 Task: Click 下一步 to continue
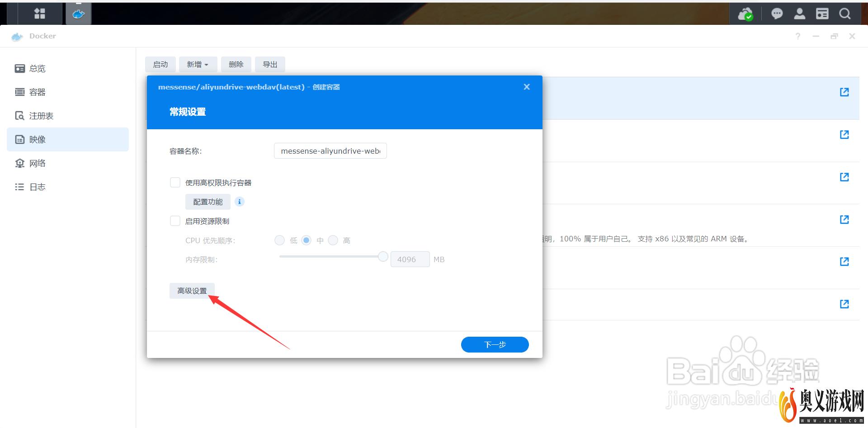click(x=495, y=344)
